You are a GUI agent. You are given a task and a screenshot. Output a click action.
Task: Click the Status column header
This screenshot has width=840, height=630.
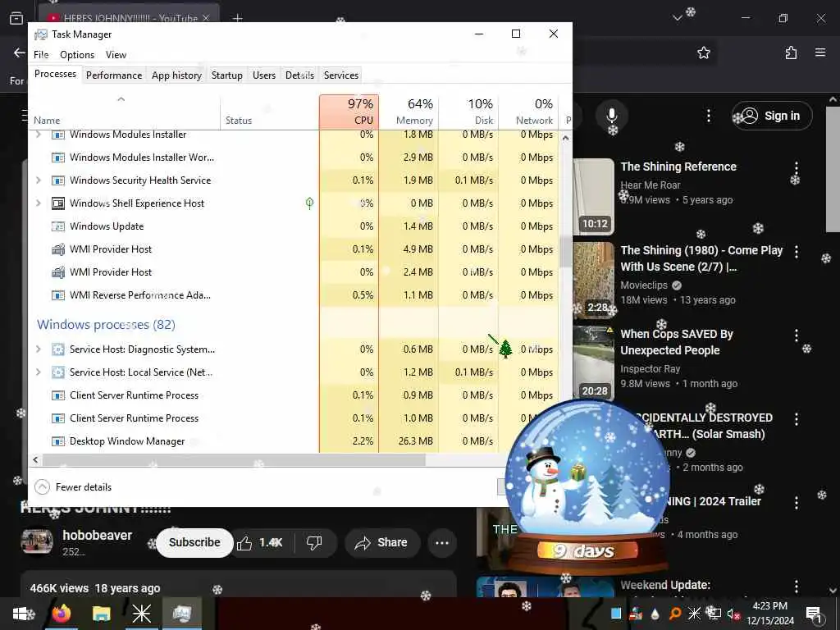point(269,112)
